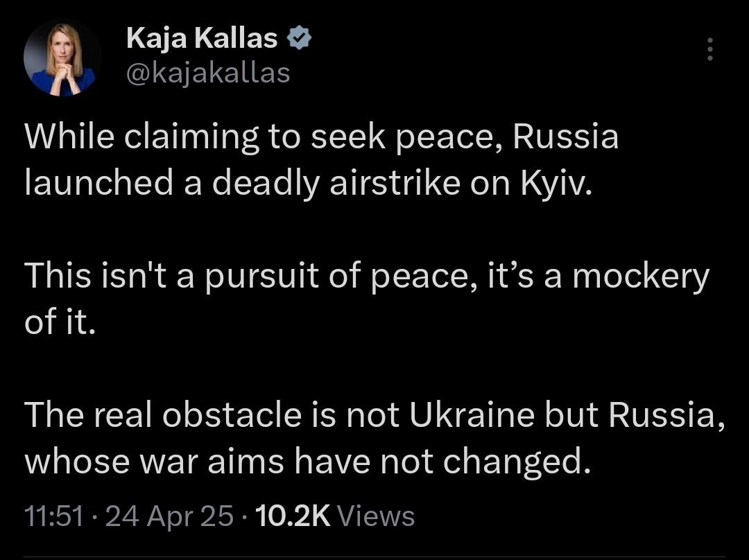Viewport: 749px width, 560px height.
Task: Click the Kaja Kallas display name
Action: click(x=202, y=40)
